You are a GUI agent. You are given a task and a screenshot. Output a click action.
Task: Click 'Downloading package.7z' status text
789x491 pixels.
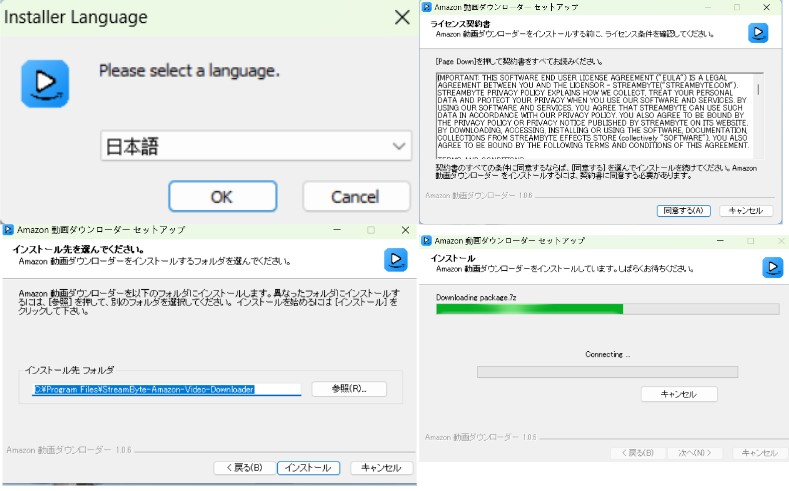[476, 297]
